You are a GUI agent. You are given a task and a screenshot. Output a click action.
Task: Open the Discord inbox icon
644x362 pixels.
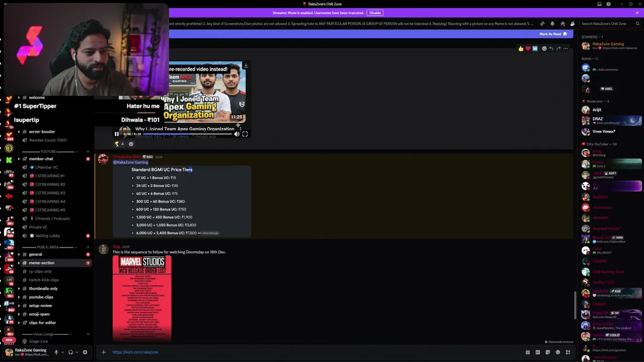[599, 4]
